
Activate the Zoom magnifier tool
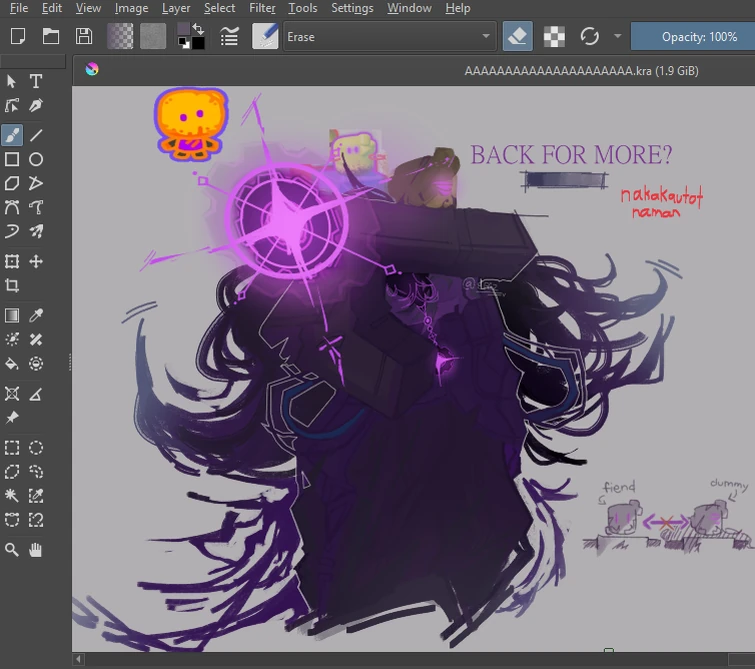coord(12,549)
